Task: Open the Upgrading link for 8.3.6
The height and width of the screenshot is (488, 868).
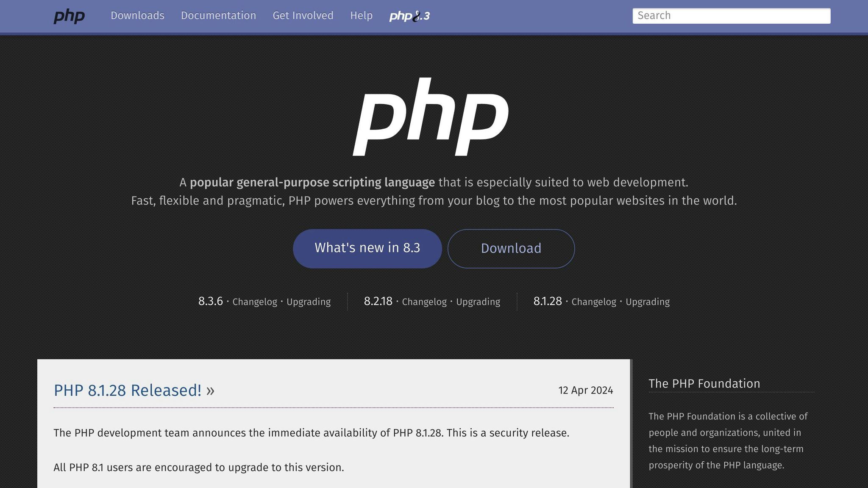Action: (309, 302)
